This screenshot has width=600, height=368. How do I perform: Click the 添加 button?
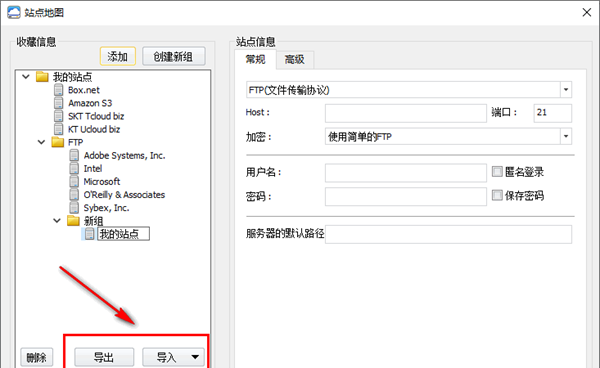[x=117, y=57]
